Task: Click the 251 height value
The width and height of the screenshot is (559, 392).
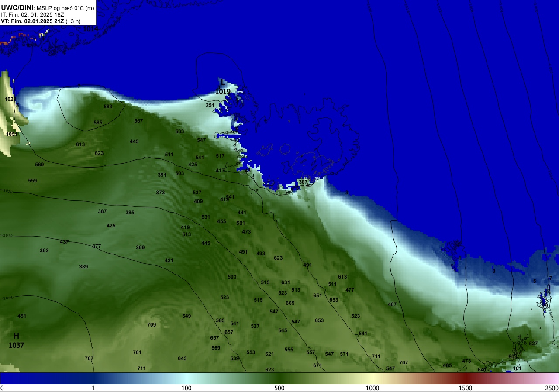Action: [x=210, y=105]
